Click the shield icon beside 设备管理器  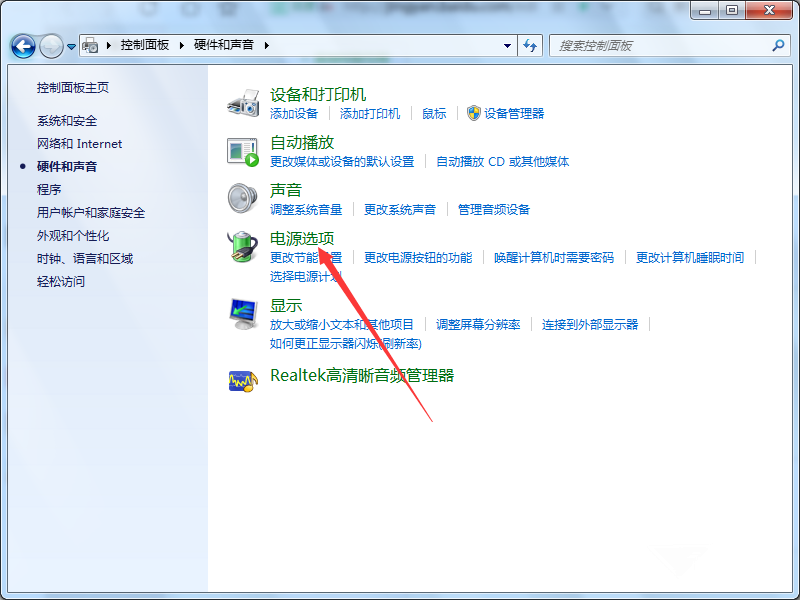point(473,113)
